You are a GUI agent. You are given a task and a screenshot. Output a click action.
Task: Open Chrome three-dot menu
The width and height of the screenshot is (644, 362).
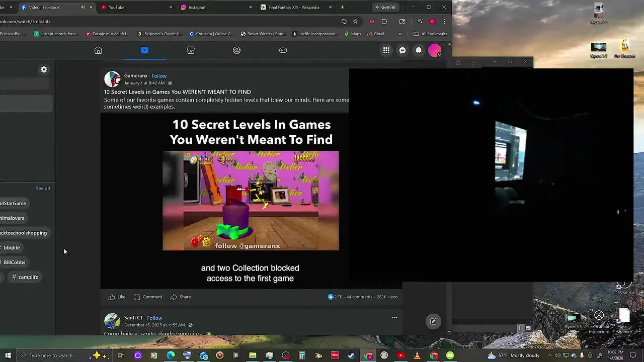444,22
